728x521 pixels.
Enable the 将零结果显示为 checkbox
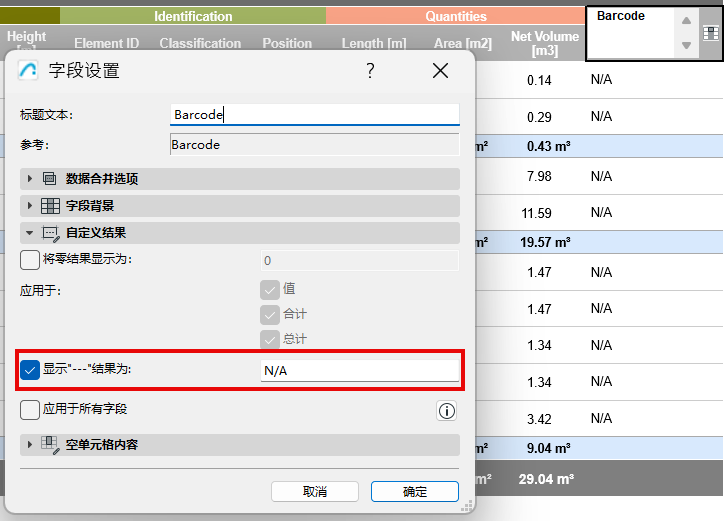point(30,260)
